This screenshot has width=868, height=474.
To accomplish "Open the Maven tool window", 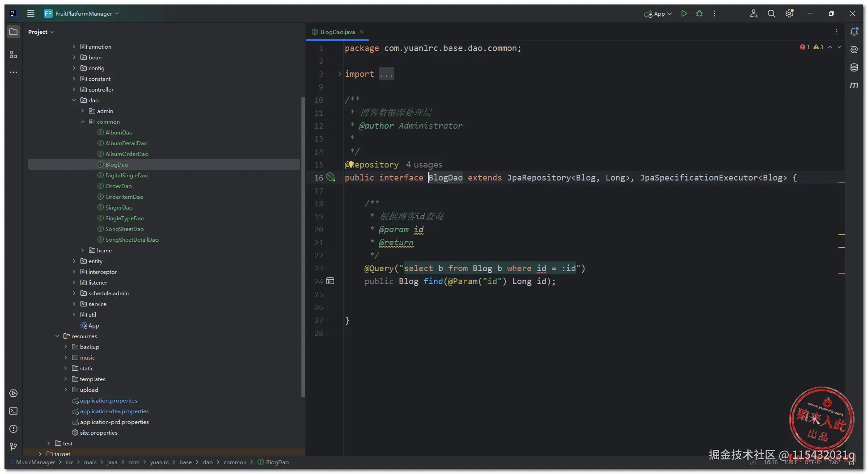I will (854, 85).
